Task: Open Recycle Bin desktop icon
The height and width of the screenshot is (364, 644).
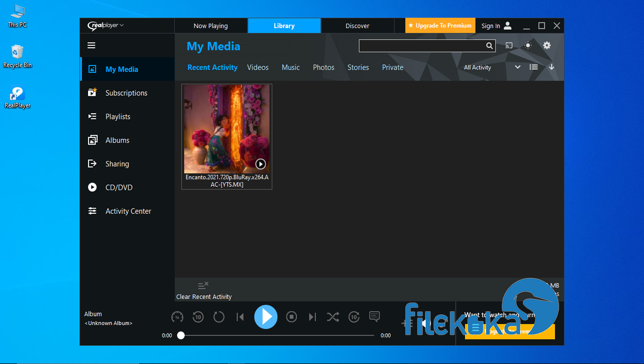Action: click(x=18, y=56)
